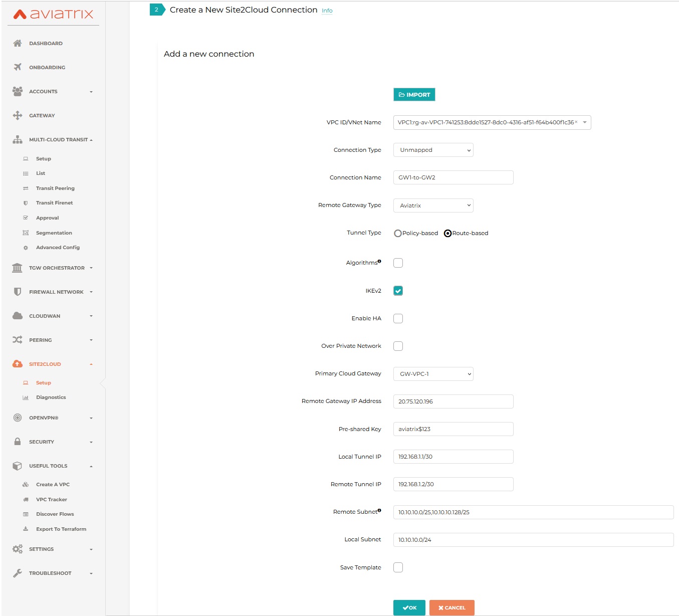This screenshot has height=616, width=679.
Task: Click the Transit Firenet shield icon
Action: pyautogui.click(x=26, y=203)
